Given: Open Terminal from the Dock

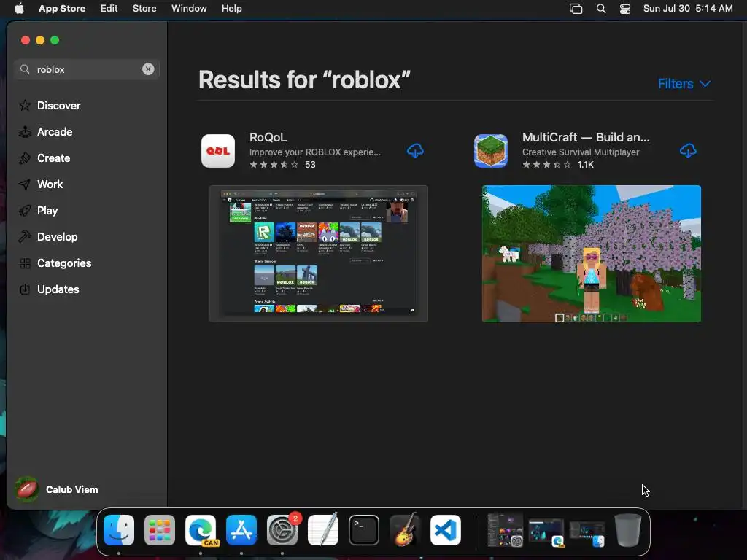Looking at the screenshot, I should click(364, 530).
